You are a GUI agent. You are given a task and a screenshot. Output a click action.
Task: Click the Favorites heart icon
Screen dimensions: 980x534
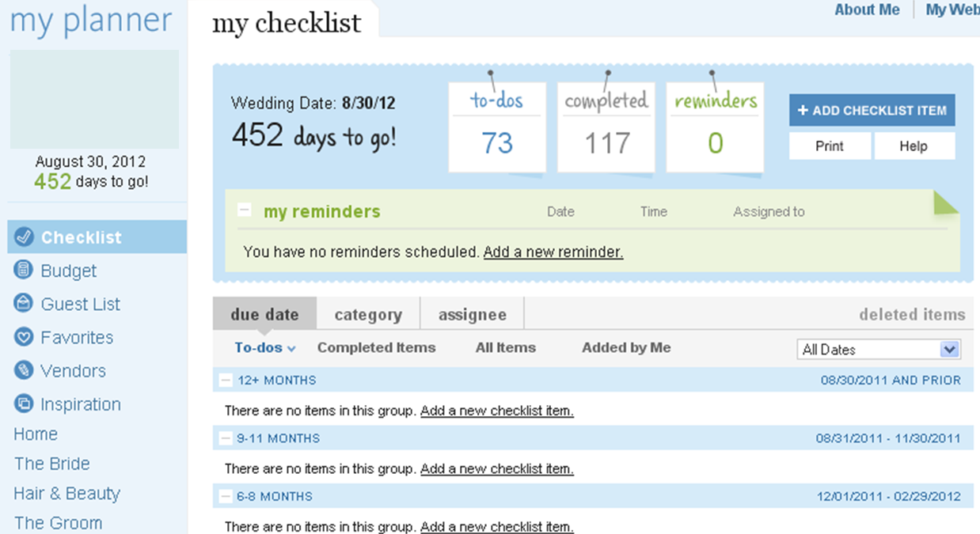tap(24, 337)
